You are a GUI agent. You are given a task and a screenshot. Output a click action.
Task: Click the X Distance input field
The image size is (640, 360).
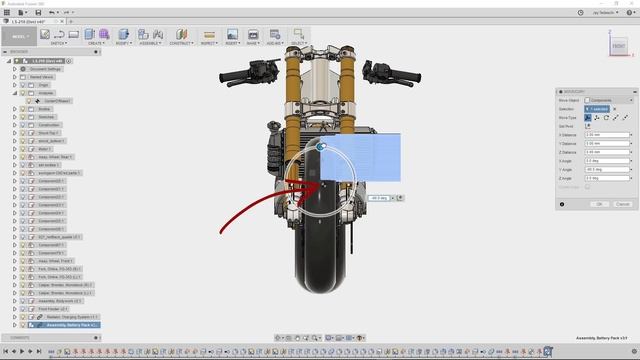(607, 135)
